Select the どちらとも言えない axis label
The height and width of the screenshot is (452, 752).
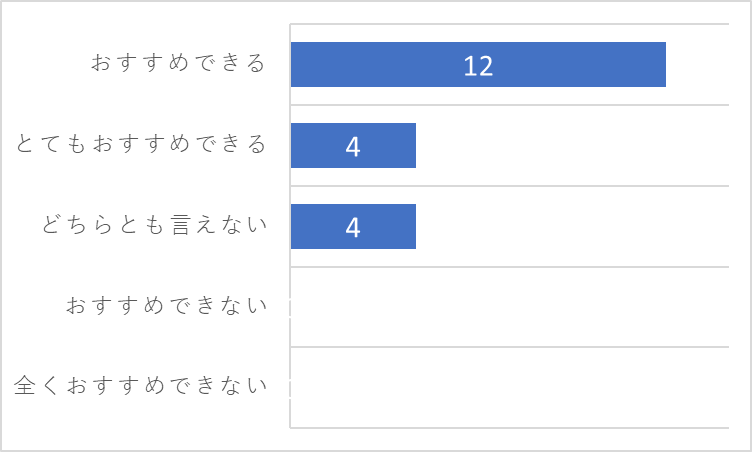154,225
